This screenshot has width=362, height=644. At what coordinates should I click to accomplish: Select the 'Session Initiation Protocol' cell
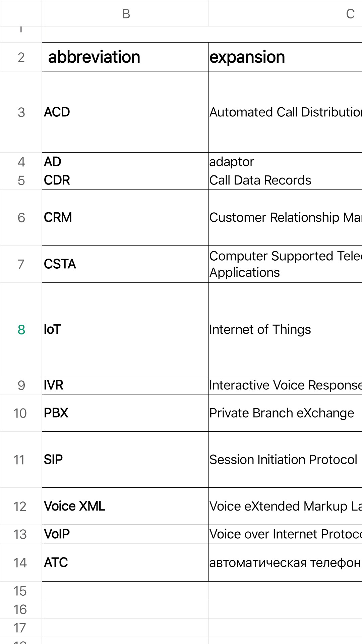tap(285, 460)
